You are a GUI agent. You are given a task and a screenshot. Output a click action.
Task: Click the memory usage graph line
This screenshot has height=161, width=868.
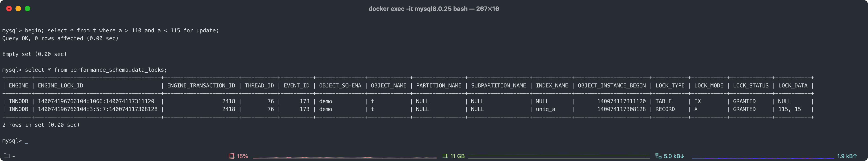[559, 155]
